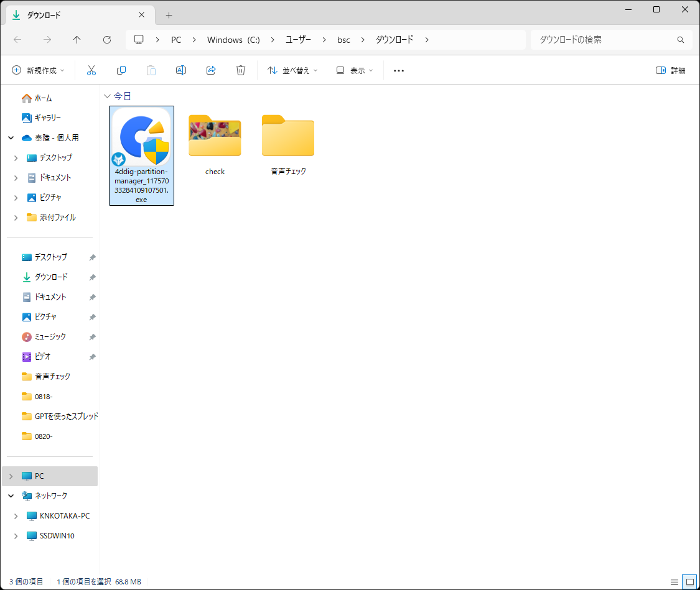Open the 0818- folder in sidebar
The width and height of the screenshot is (700, 590).
(x=37, y=397)
